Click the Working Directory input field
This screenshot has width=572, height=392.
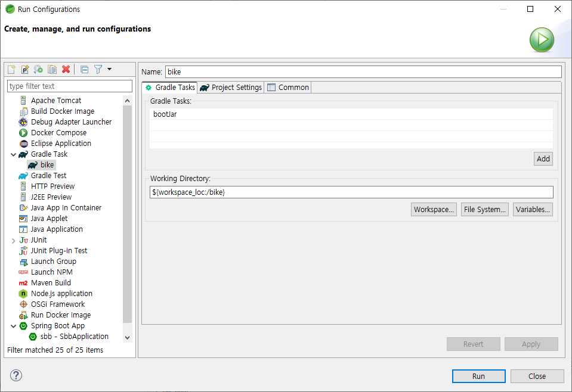(351, 192)
